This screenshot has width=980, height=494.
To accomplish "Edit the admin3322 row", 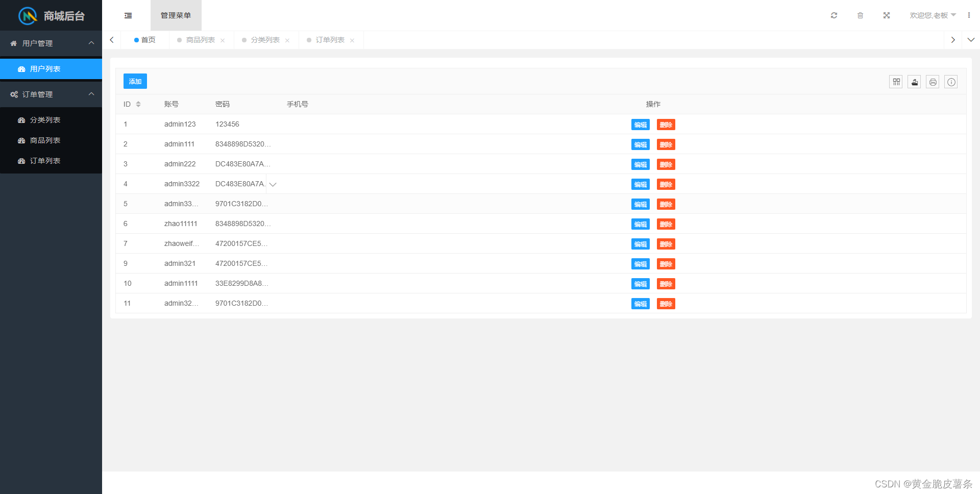I will click(x=641, y=184).
